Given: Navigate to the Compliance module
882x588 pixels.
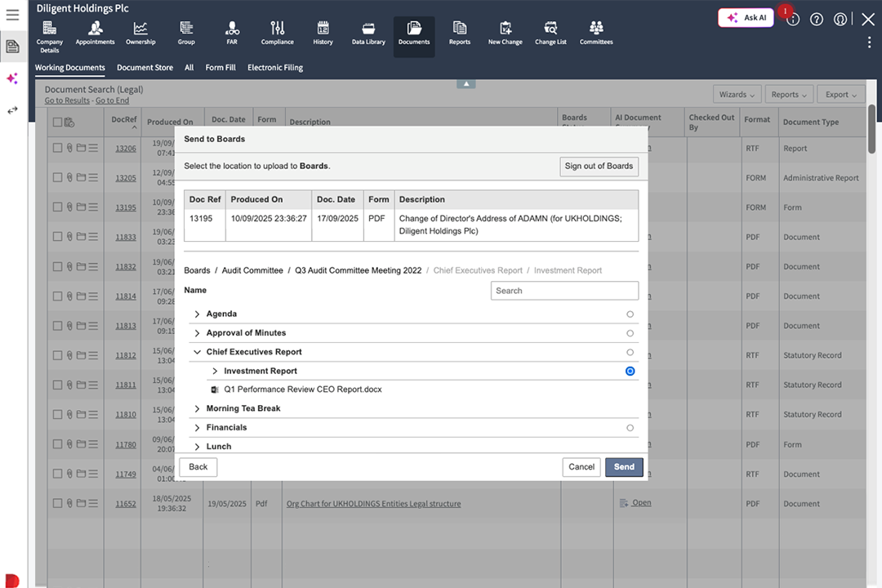Looking at the screenshot, I should (x=277, y=32).
